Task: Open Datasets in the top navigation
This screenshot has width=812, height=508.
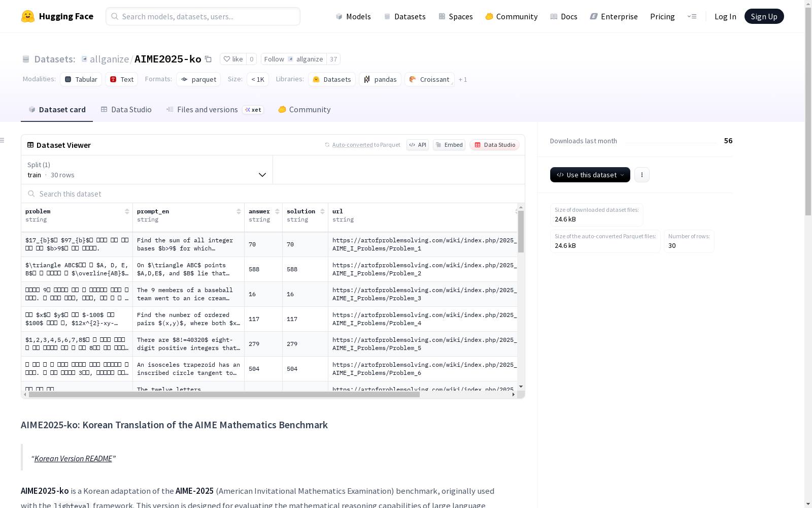Action: (x=404, y=16)
